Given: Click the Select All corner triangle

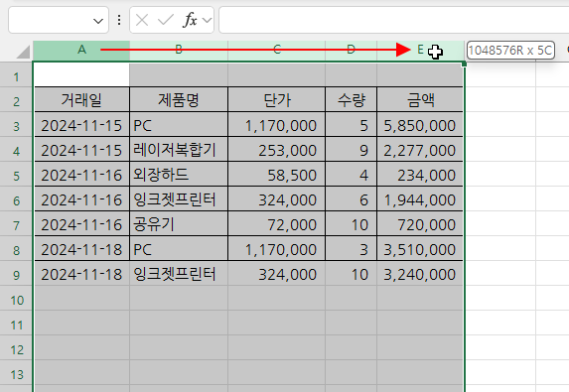Looking at the screenshot, I should tap(23, 52).
